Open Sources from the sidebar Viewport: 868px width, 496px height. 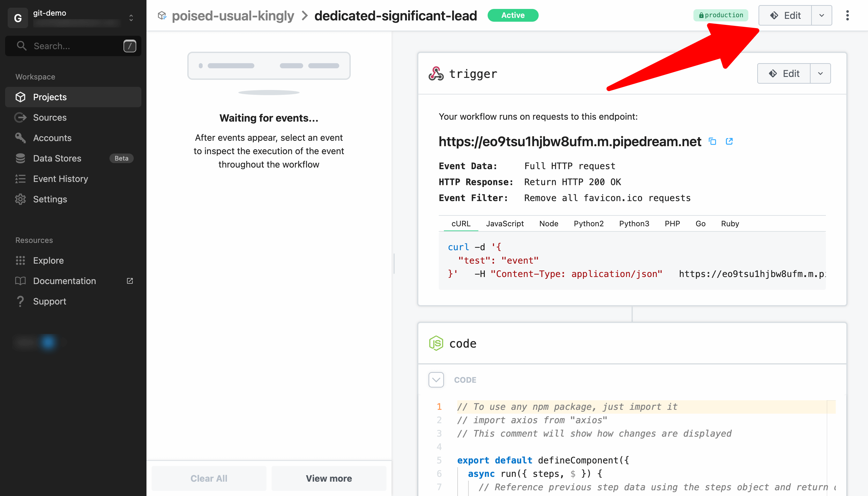pyautogui.click(x=50, y=117)
